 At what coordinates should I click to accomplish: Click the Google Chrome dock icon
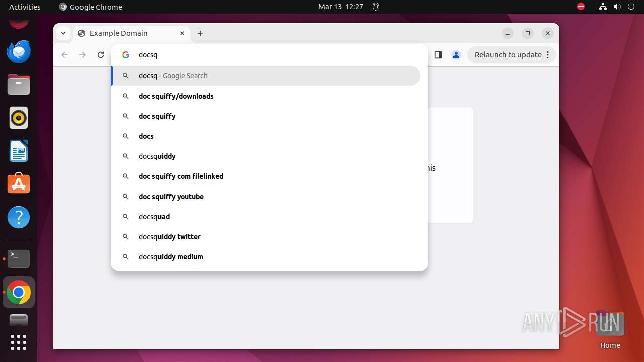click(x=19, y=292)
